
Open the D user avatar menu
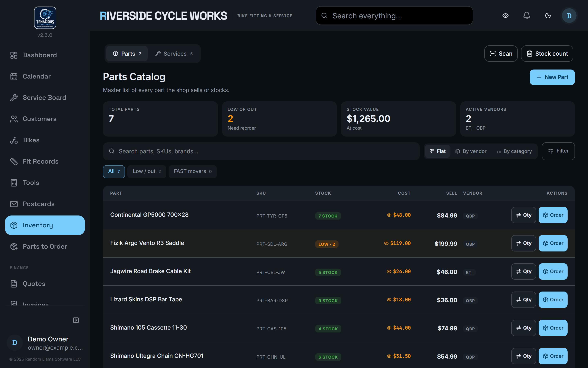click(569, 16)
